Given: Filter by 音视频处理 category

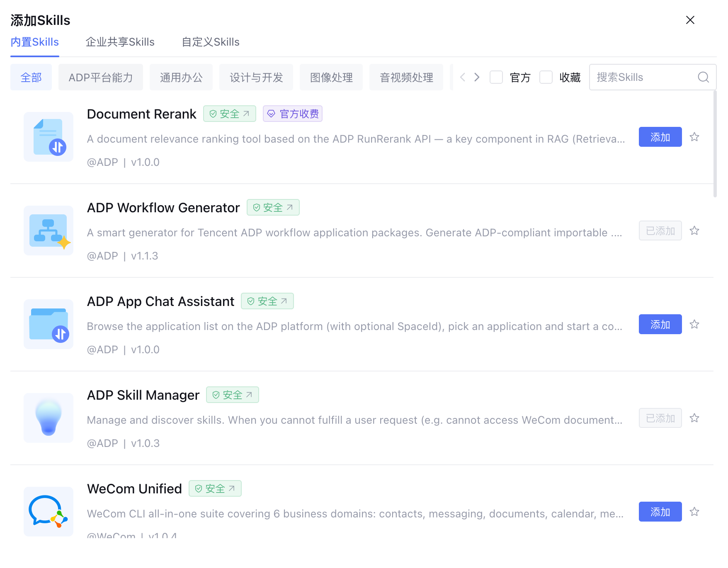Looking at the screenshot, I should coord(406,77).
